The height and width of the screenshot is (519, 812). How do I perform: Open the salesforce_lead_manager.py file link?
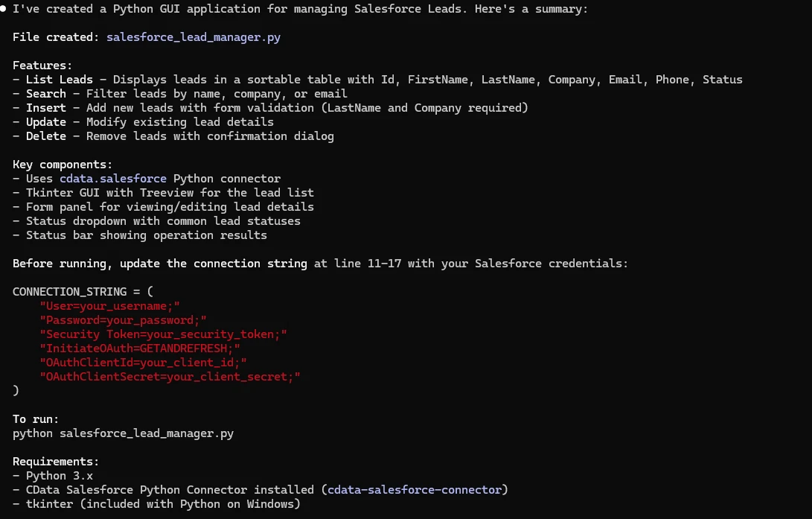click(194, 37)
